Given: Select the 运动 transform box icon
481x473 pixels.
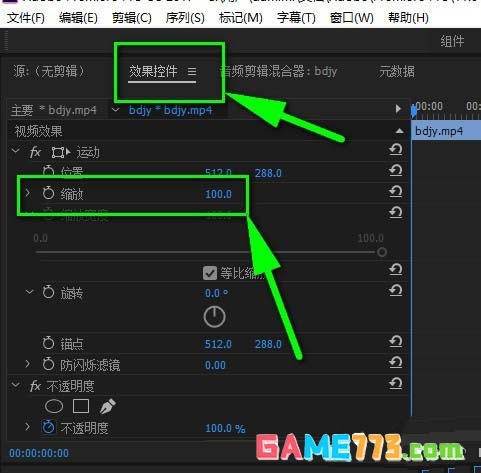Looking at the screenshot, I should (x=61, y=152).
